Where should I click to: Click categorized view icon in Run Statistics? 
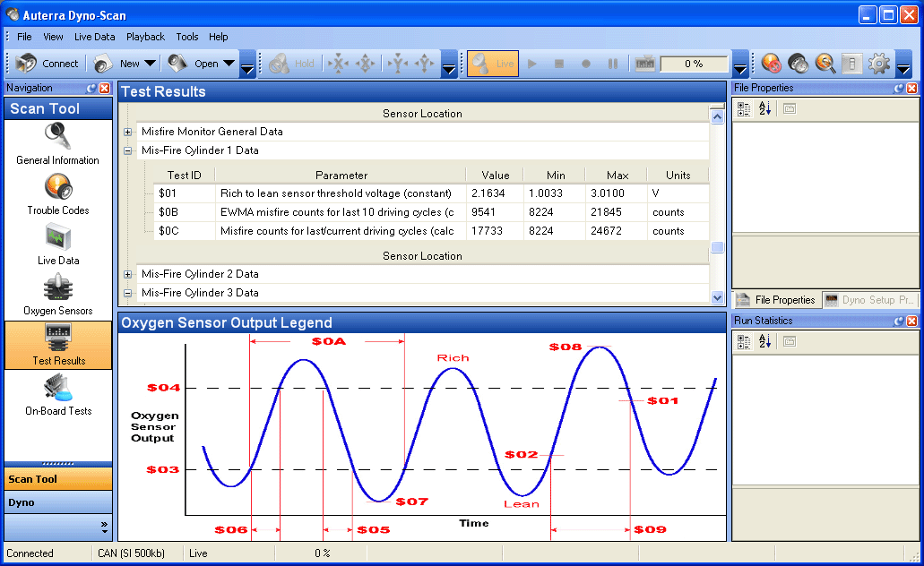744,341
